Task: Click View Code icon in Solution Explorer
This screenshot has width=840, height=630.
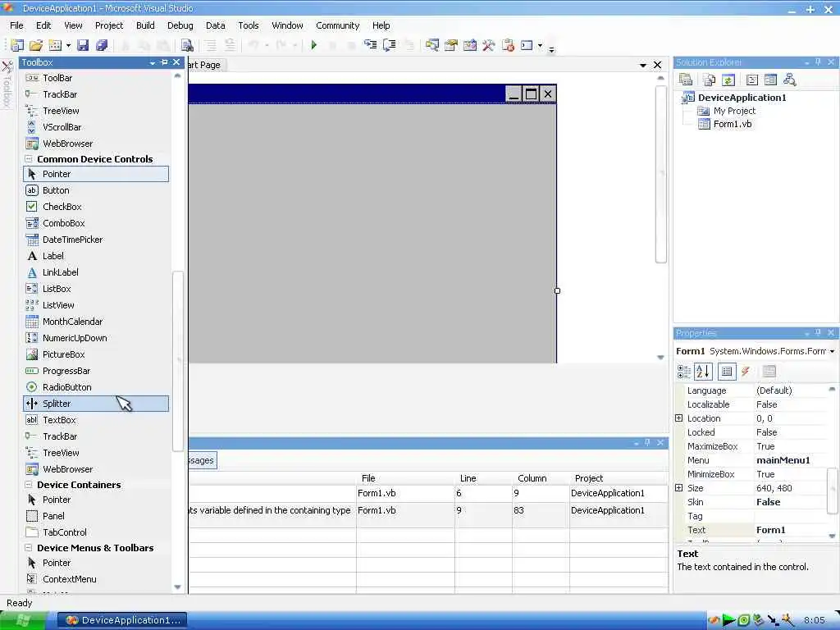Action: [752, 80]
